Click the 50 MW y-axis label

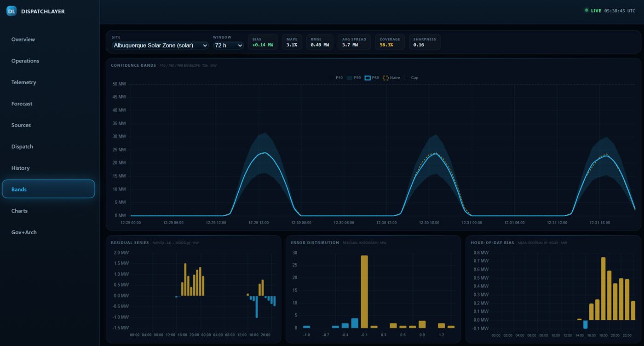coord(119,84)
